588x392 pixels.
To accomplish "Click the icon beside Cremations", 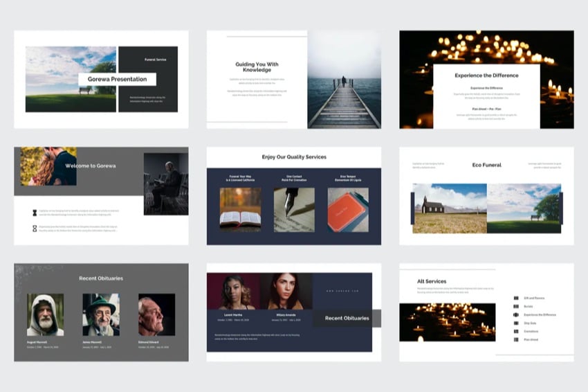I will point(516,332).
